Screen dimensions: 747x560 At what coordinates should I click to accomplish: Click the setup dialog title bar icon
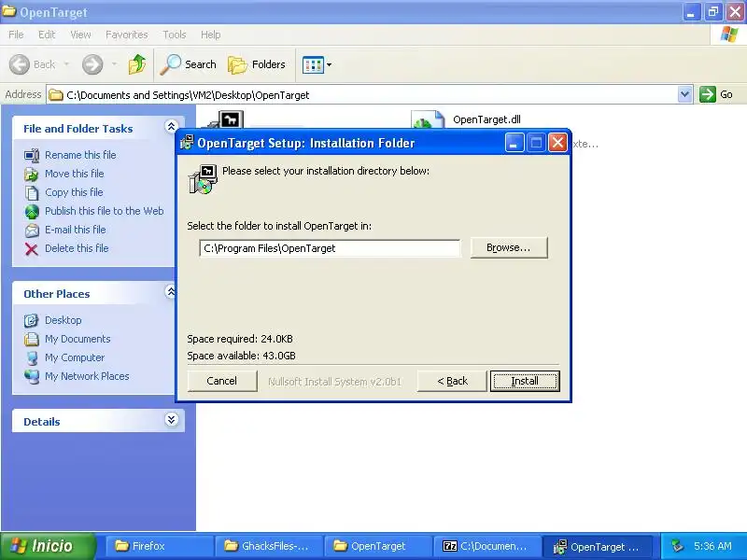[187, 143]
